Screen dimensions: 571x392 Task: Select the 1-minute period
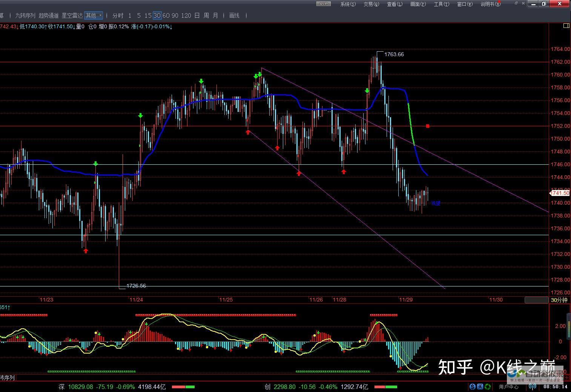130,15
